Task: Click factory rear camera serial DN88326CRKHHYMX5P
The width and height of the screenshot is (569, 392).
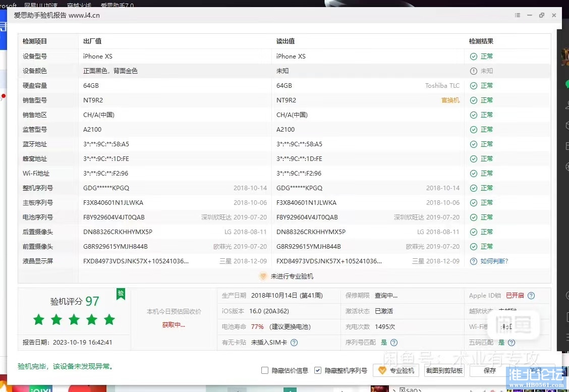Action: click(x=118, y=232)
